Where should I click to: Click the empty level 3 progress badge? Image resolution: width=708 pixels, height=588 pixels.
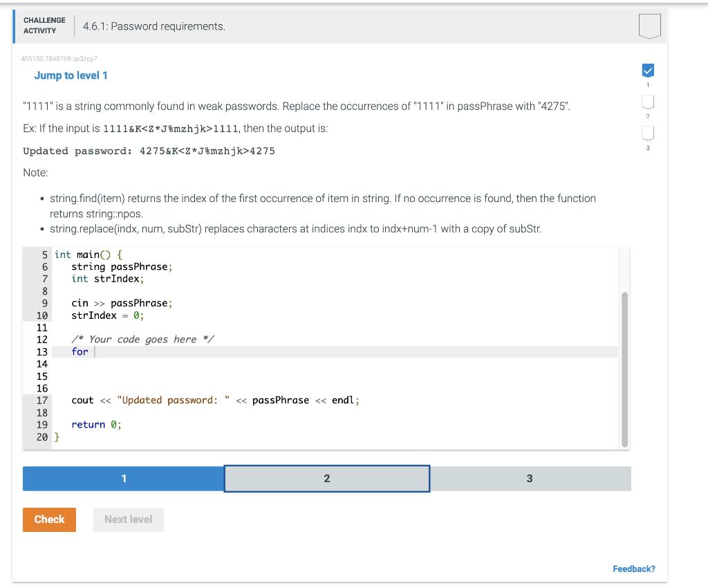click(x=648, y=133)
